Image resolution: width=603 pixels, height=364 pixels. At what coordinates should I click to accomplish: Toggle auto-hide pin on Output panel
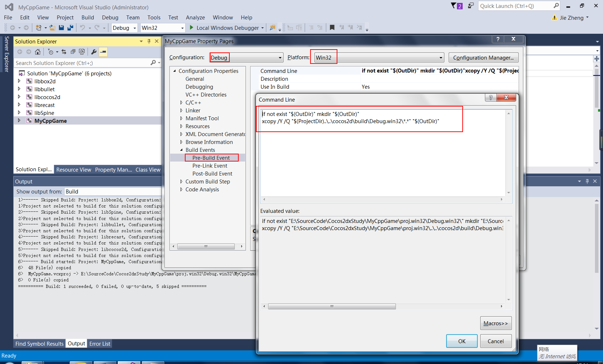click(x=587, y=181)
